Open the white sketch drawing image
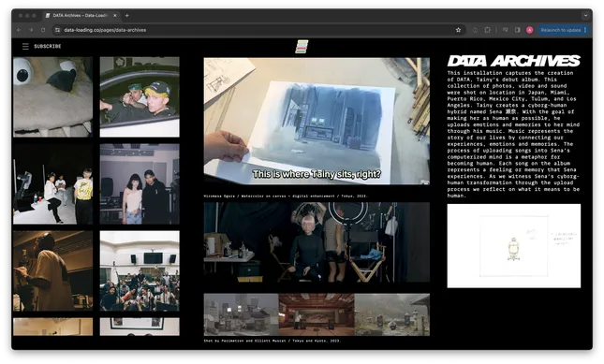Screen dimensions: 604x364 514,246
